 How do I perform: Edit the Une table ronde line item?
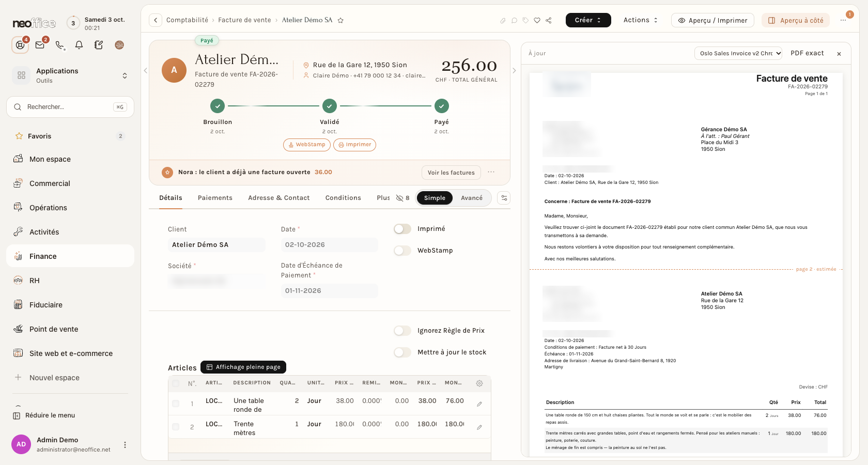(x=479, y=404)
